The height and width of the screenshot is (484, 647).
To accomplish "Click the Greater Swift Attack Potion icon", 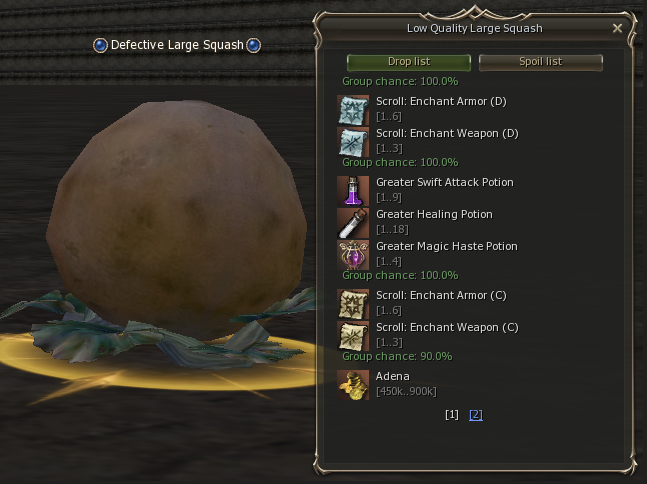I will [353, 191].
